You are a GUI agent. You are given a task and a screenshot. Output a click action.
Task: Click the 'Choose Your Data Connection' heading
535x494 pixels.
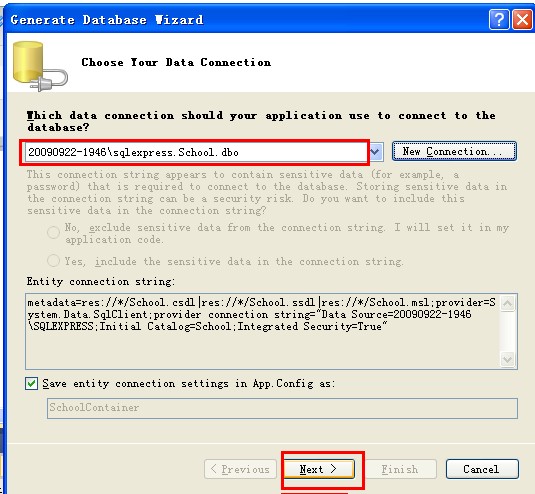(x=176, y=62)
